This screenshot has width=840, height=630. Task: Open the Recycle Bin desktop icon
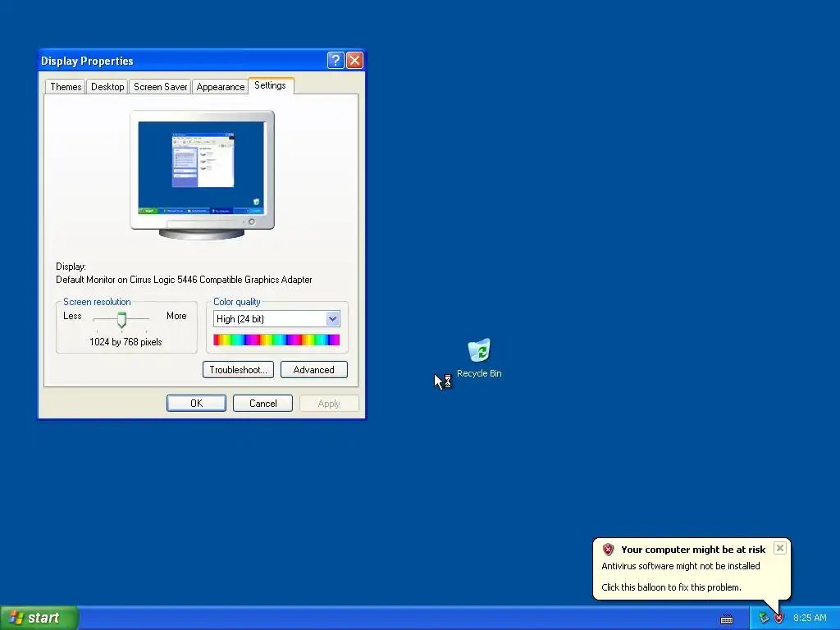point(479,358)
